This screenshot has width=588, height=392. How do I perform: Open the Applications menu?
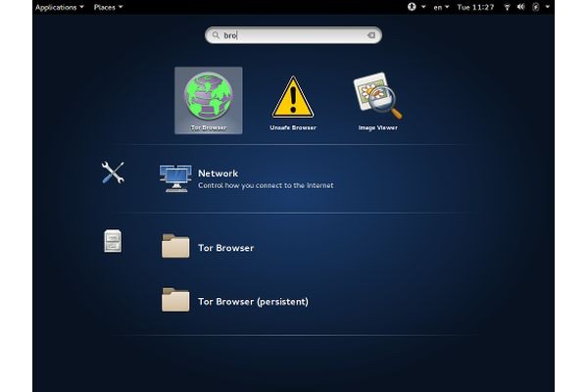click(x=59, y=7)
